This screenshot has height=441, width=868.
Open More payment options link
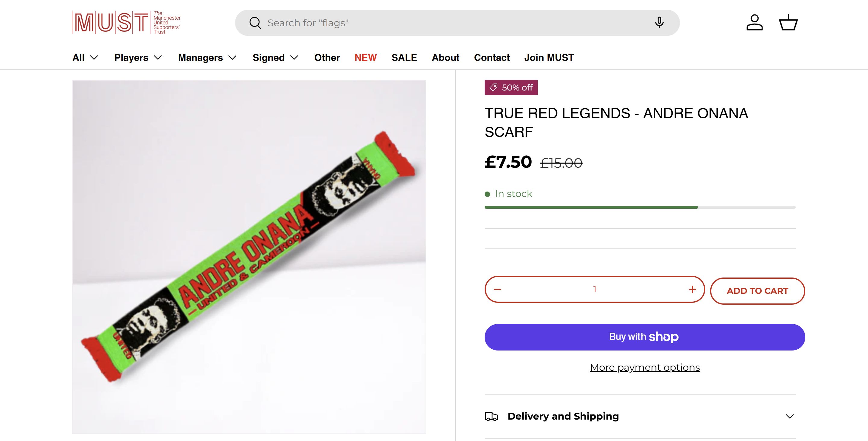(645, 367)
